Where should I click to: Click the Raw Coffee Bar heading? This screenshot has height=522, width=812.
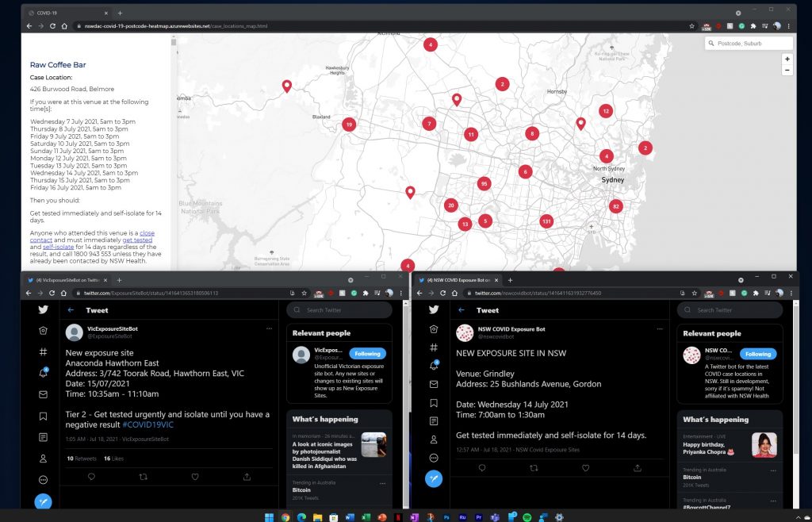tap(58, 65)
